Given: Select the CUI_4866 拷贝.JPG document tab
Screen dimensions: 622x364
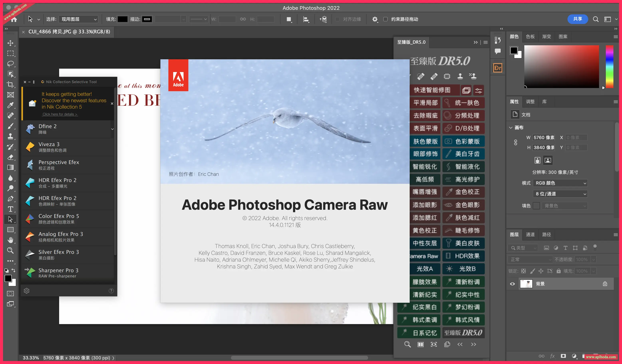Looking at the screenshot, I should pyautogui.click(x=69, y=32).
